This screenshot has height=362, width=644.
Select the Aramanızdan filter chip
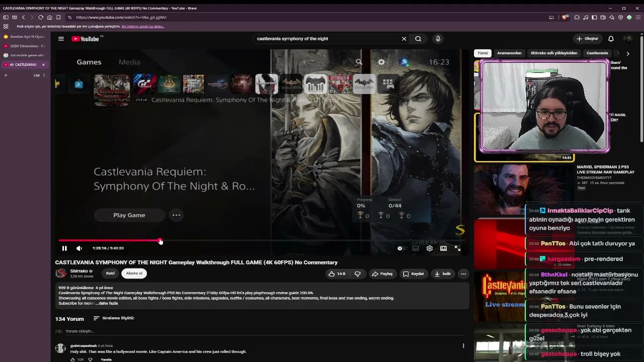pos(509,53)
